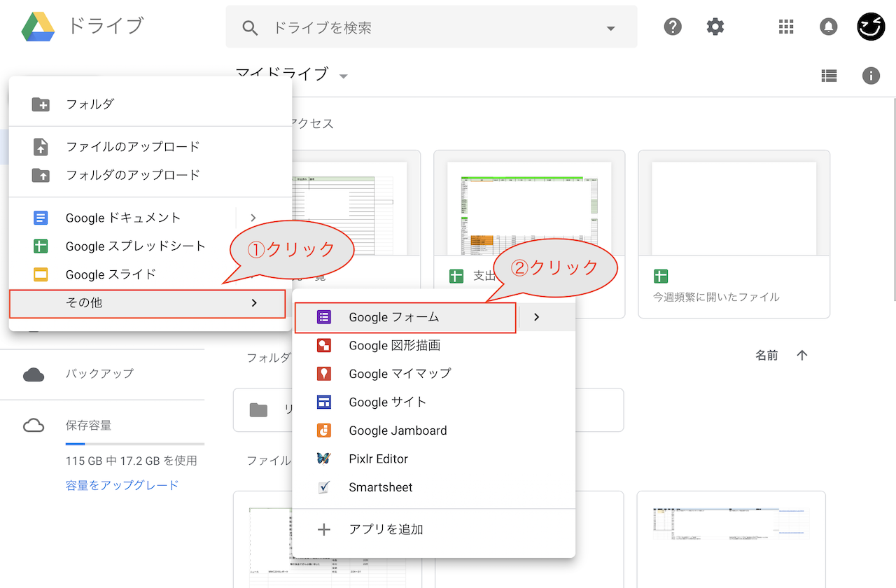This screenshot has width=896, height=588.
Task: Open the Google apps grid icon
Action: (x=786, y=27)
